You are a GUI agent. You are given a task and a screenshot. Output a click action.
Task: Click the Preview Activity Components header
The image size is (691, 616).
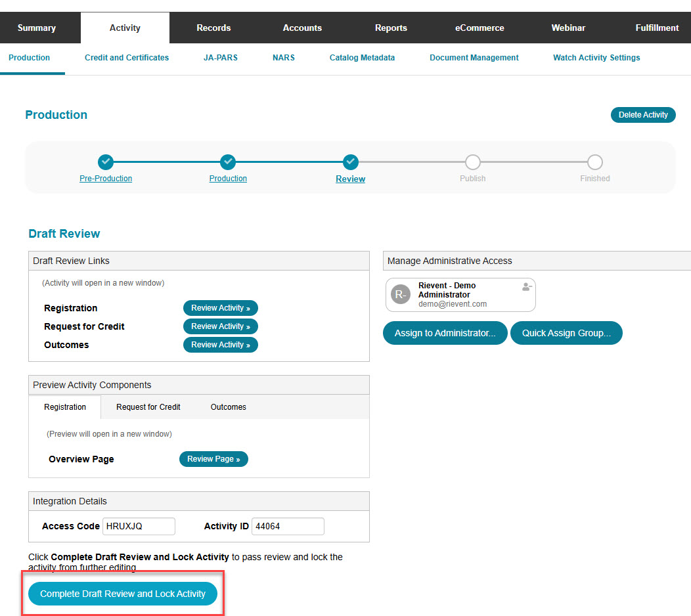199,385
